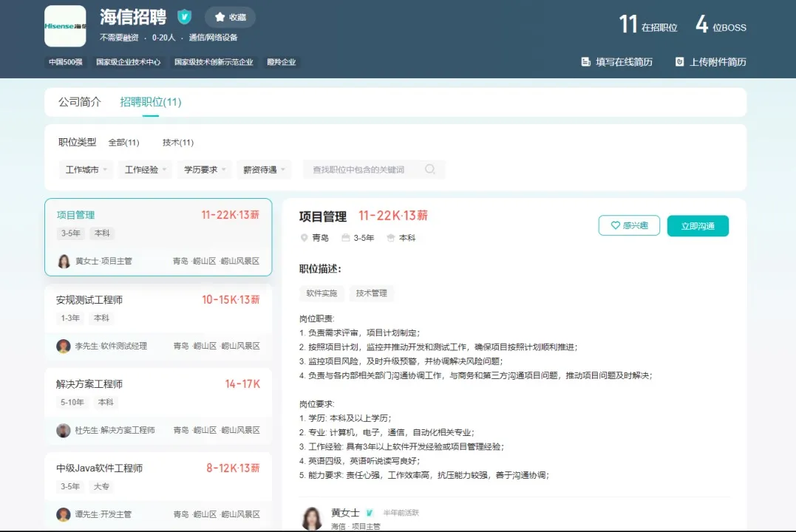Select the 技术(11) job type filter

(x=178, y=143)
